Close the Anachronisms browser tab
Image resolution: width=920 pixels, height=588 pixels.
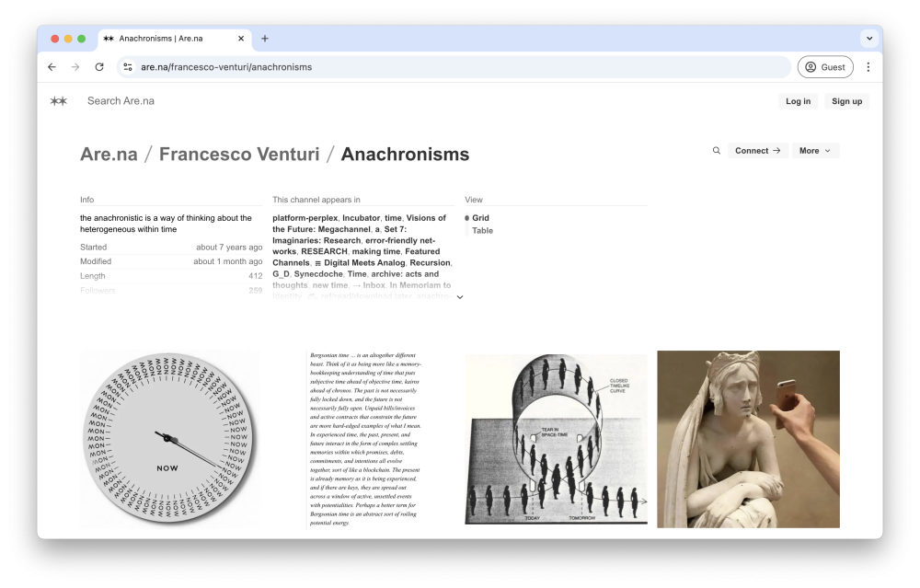click(241, 39)
